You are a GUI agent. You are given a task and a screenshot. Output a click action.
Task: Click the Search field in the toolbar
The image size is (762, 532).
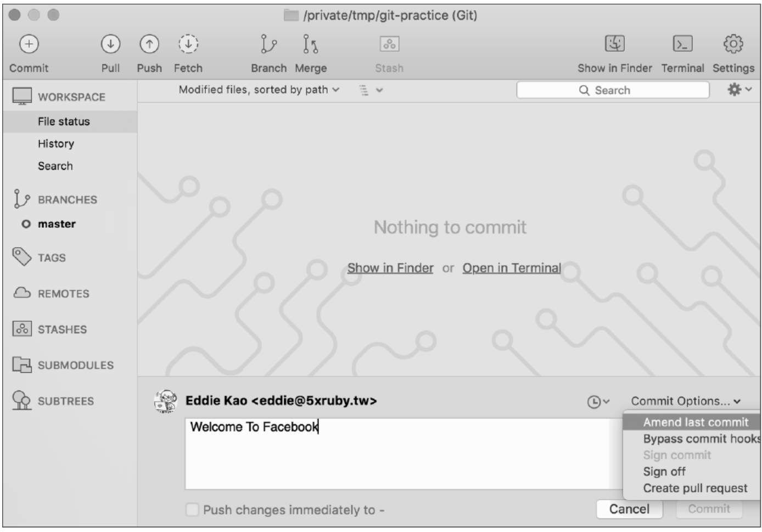pos(612,90)
